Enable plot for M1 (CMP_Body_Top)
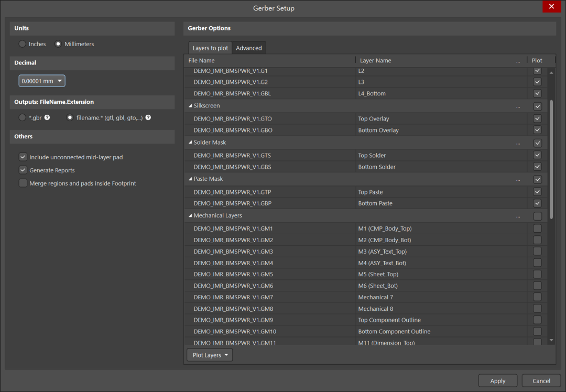 (537, 228)
